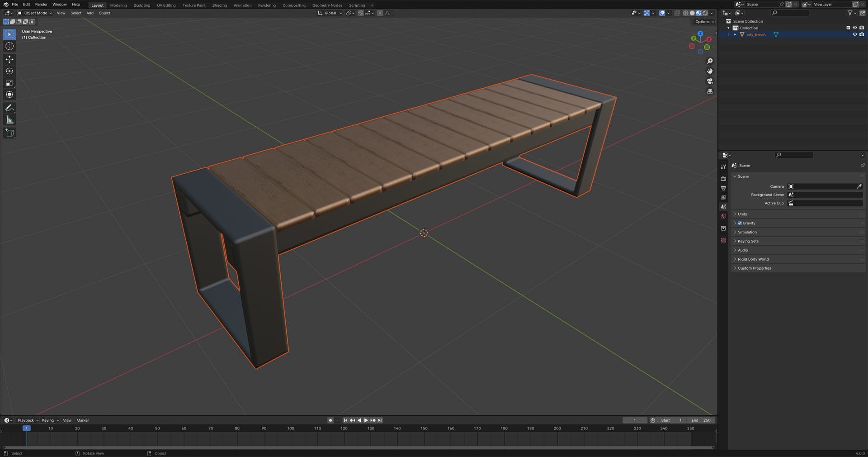Switch perspective/orthographic grid icon
The width and height of the screenshot is (868, 457).
point(710,91)
